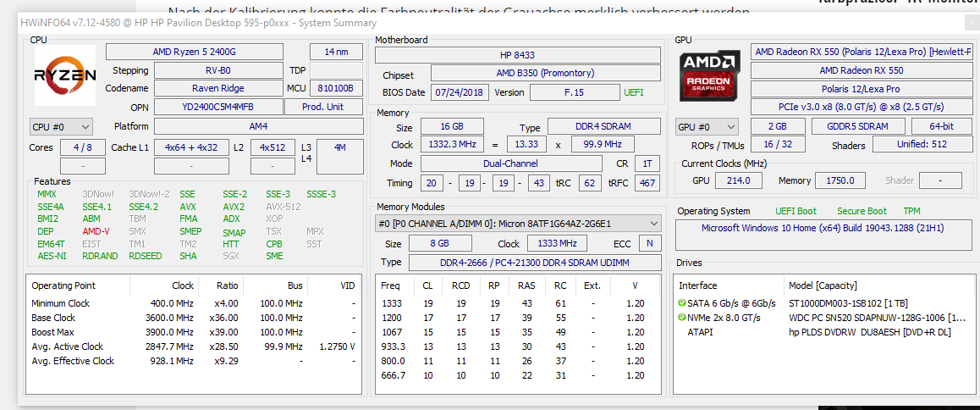Click the AVX2 feature label
The image size is (980, 410).
233,207
